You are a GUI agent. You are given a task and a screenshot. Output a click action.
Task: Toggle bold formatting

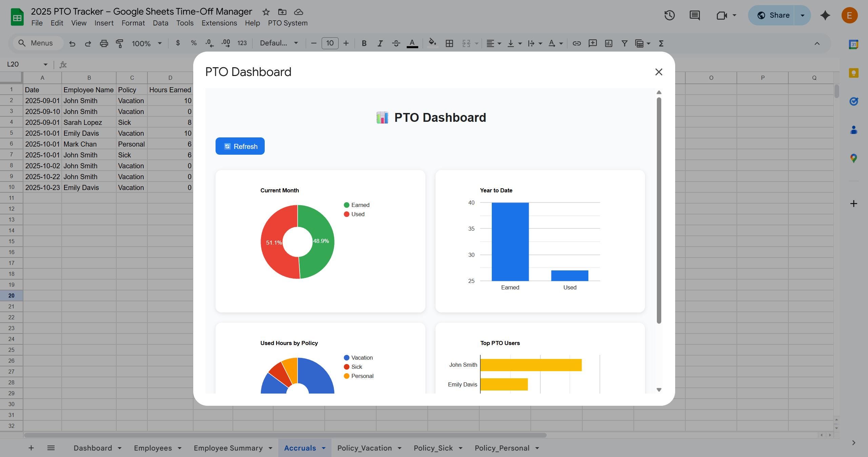pos(364,43)
